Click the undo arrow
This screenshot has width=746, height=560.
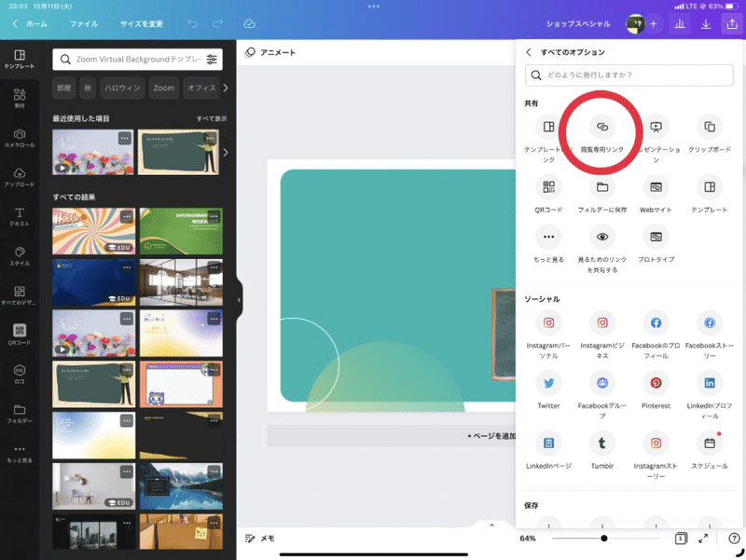192,24
